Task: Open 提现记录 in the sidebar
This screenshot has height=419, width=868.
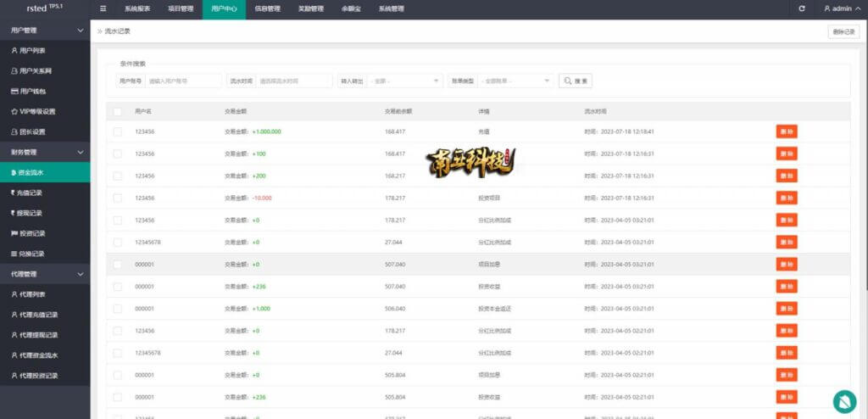Action: tap(45, 213)
